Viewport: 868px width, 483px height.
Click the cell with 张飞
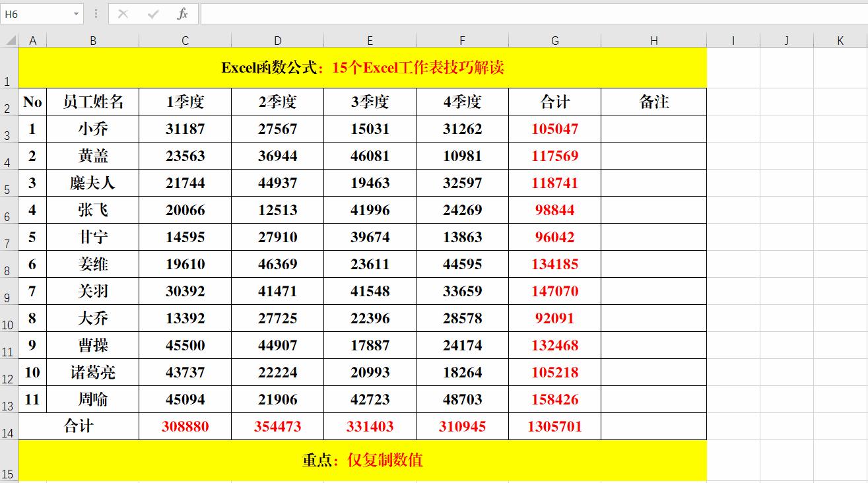pos(93,210)
